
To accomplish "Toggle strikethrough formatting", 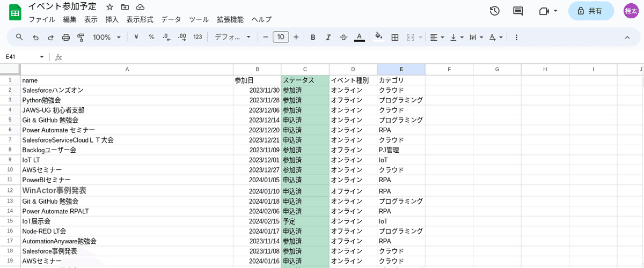I will click(343, 37).
